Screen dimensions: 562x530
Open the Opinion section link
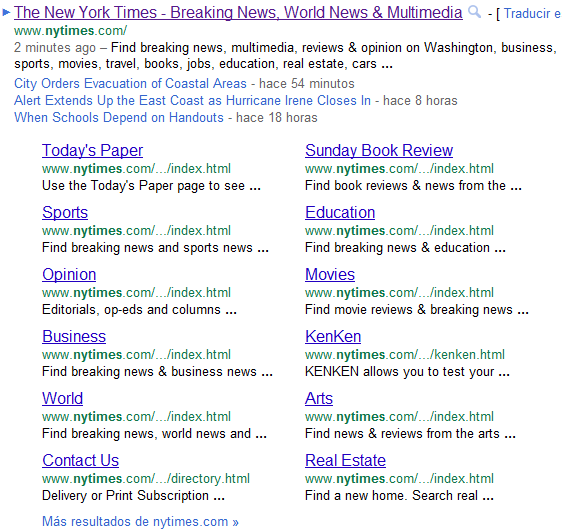pos(69,274)
